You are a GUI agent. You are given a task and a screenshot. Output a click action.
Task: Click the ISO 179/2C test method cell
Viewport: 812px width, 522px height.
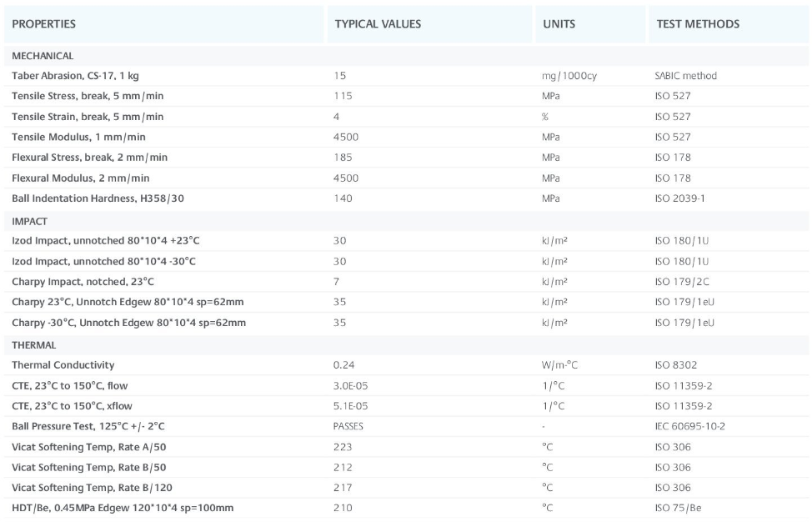click(681, 282)
